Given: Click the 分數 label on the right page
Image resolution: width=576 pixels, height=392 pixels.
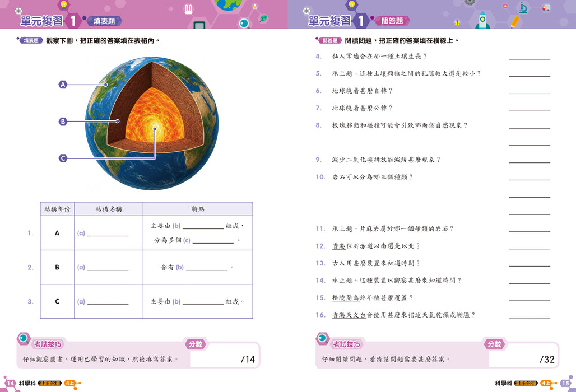Looking at the screenshot, I should [495, 344].
